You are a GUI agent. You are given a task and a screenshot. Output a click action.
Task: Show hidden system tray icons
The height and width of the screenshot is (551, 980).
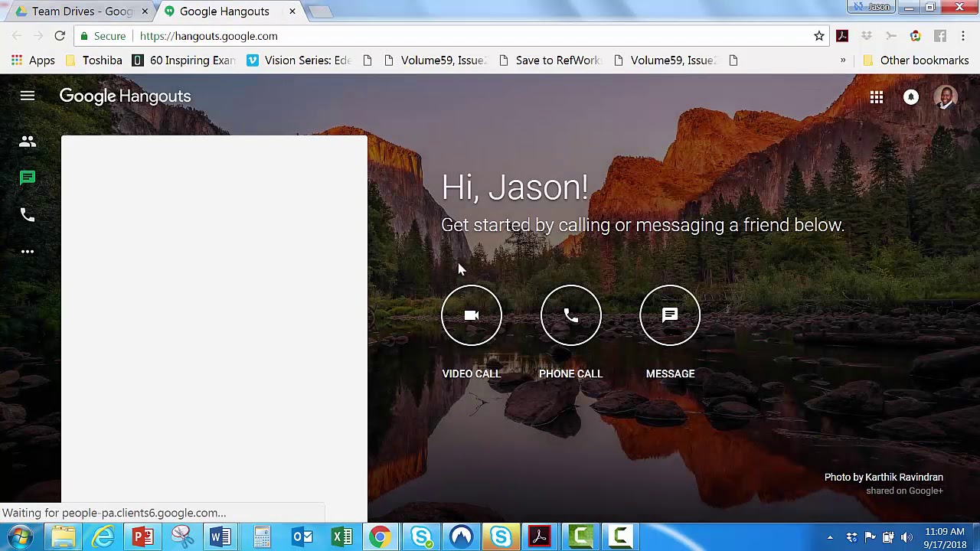tap(830, 537)
